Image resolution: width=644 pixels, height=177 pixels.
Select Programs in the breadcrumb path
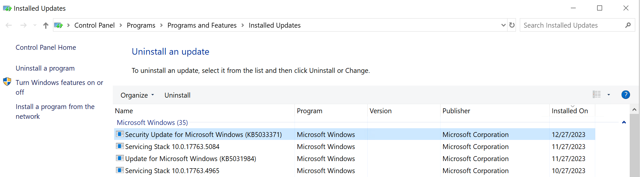click(141, 25)
